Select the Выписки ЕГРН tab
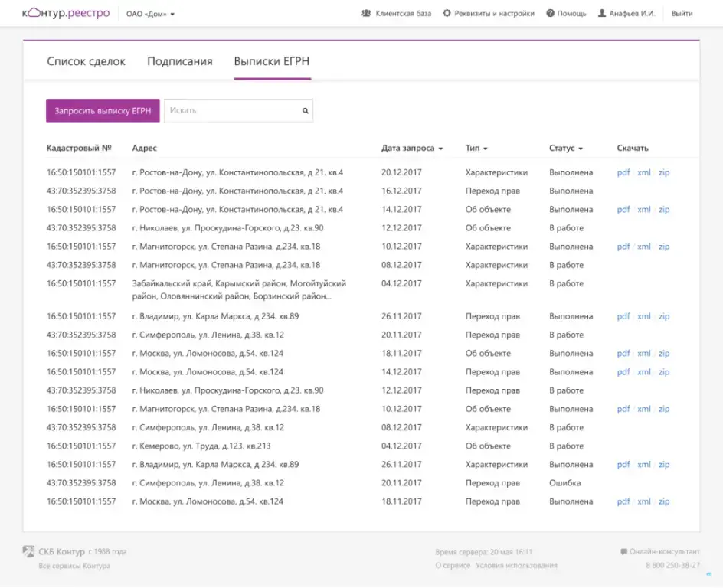The image size is (723, 588). [x=272, y=61]
